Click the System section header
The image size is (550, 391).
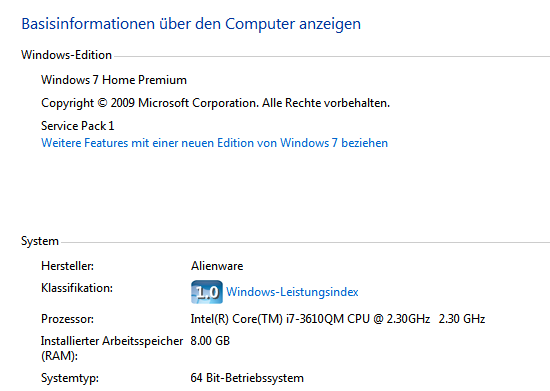[x=40, y=241]
